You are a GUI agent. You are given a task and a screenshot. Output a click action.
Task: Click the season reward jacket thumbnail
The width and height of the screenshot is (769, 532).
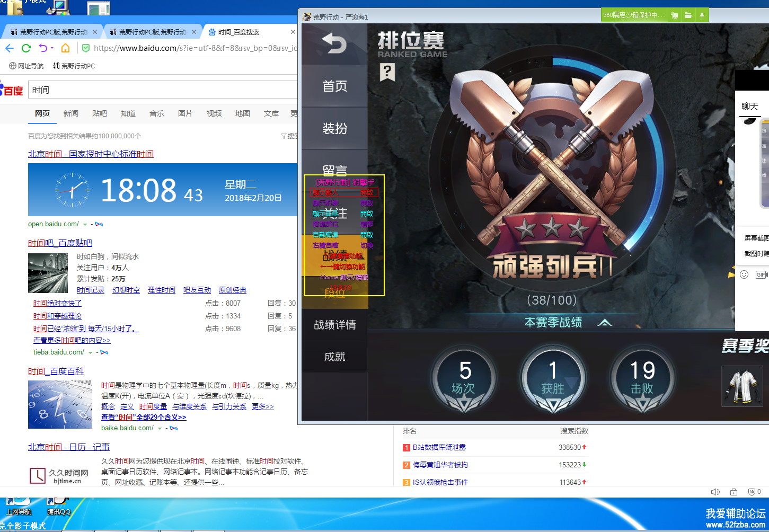pyautogui.click(x=742, y=386)
